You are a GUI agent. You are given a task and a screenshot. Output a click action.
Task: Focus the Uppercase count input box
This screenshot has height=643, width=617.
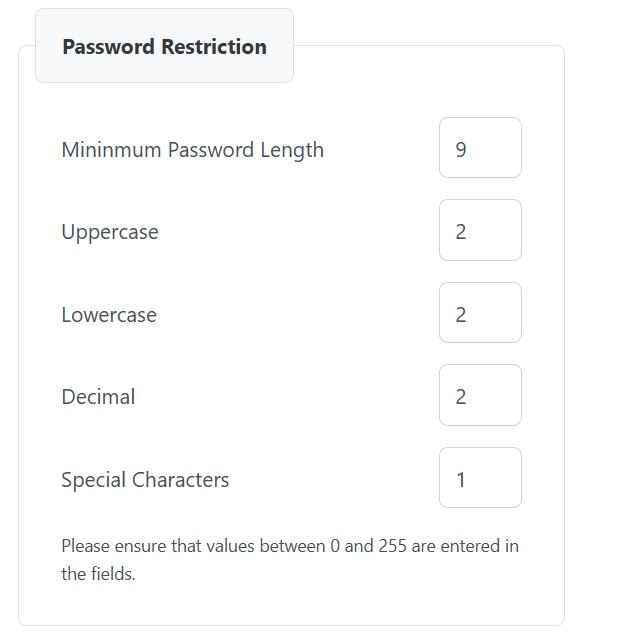click(480, 230)
